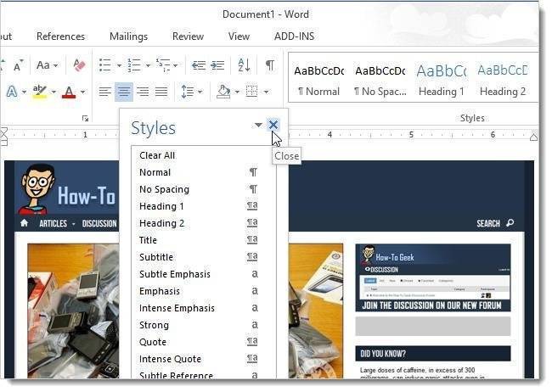The width and height of the screenshot is (552, 392).
Task: Toggle Show/Hide paragraph marks
Action: click(269, 65)
